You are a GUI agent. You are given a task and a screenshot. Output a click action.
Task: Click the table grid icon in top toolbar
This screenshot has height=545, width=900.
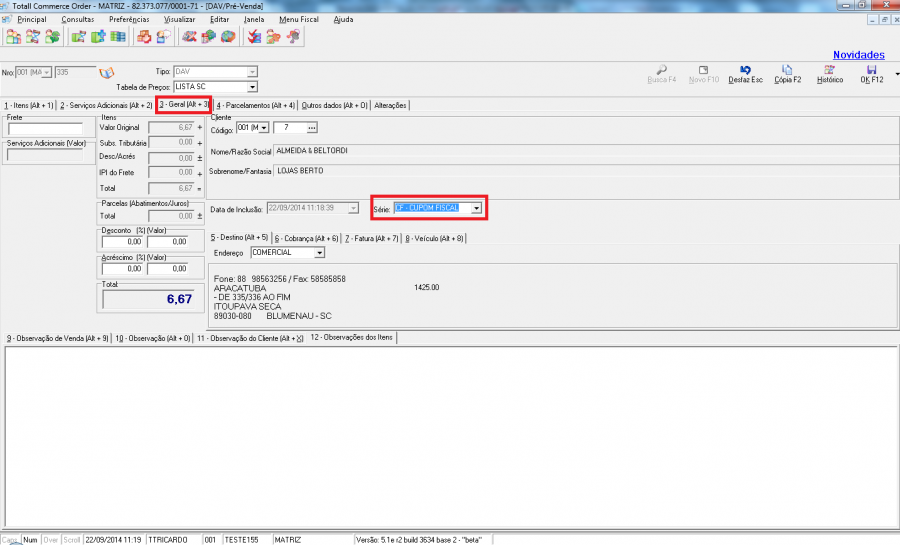[118, 38]
